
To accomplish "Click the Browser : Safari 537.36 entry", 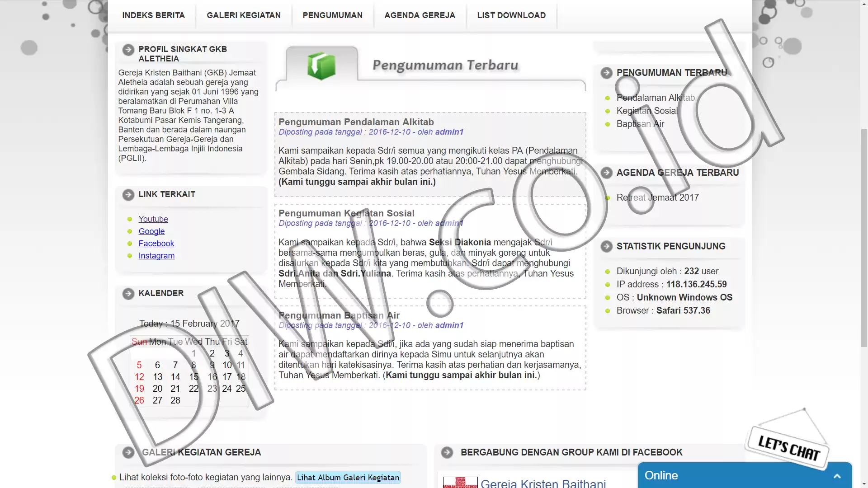I will 663,310.
